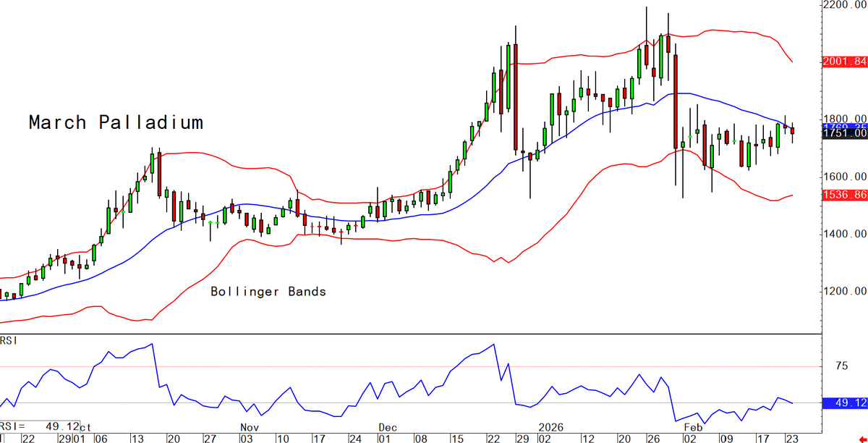
Task: Click the "Nov" month label
Action: pyautogui.click(x=250, y=427)
